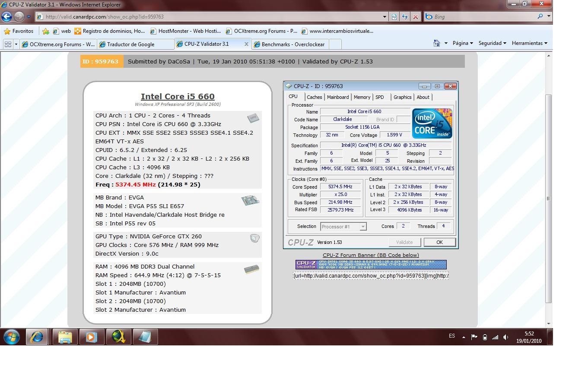The width and height of the screenshot is (588, 370).
Task: Open Windows Media Player taskbar icon
Action: click(x=91, y=337)
